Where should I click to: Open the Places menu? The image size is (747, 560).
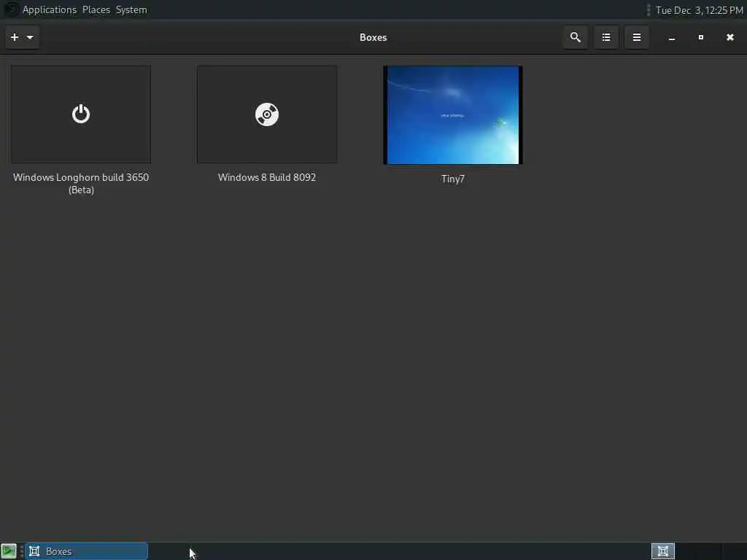click(96, 10)
